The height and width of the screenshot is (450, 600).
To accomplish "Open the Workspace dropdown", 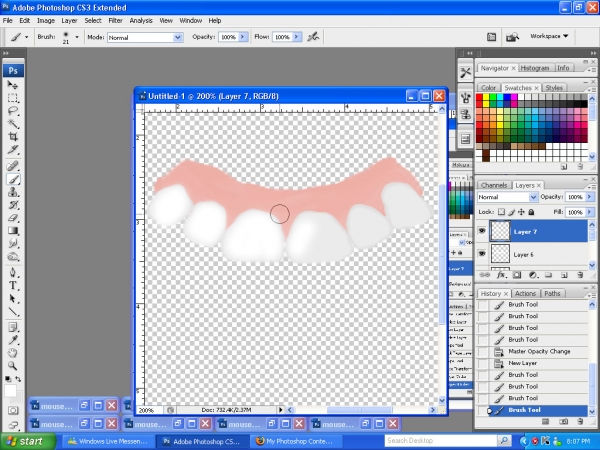I will (x=549, y=36).
